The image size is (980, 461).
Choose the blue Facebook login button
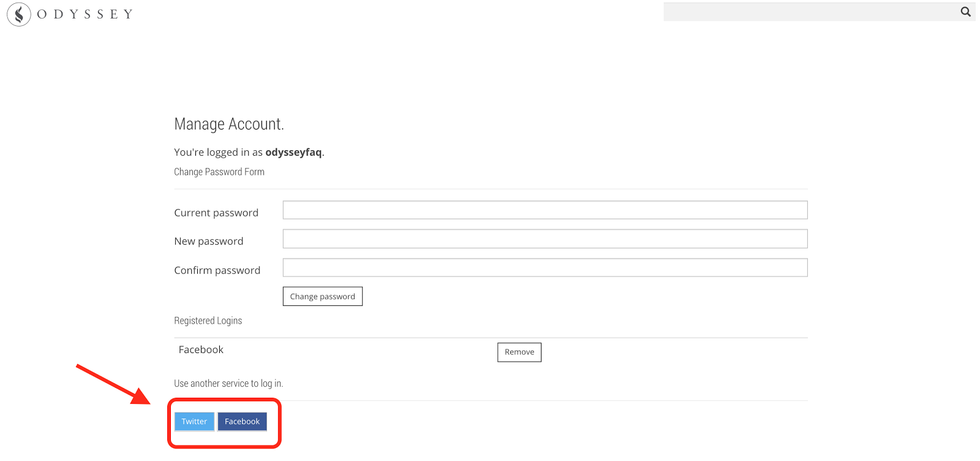[x=242, y=421]
